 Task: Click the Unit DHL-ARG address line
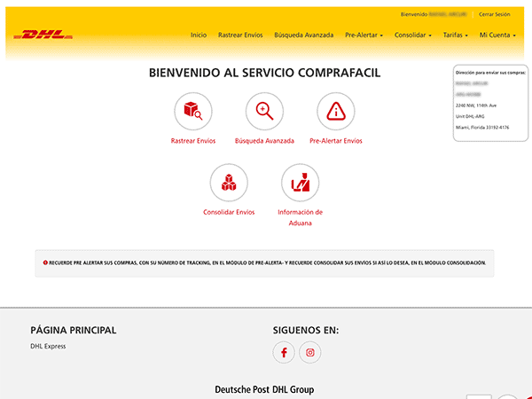[470, 116]
